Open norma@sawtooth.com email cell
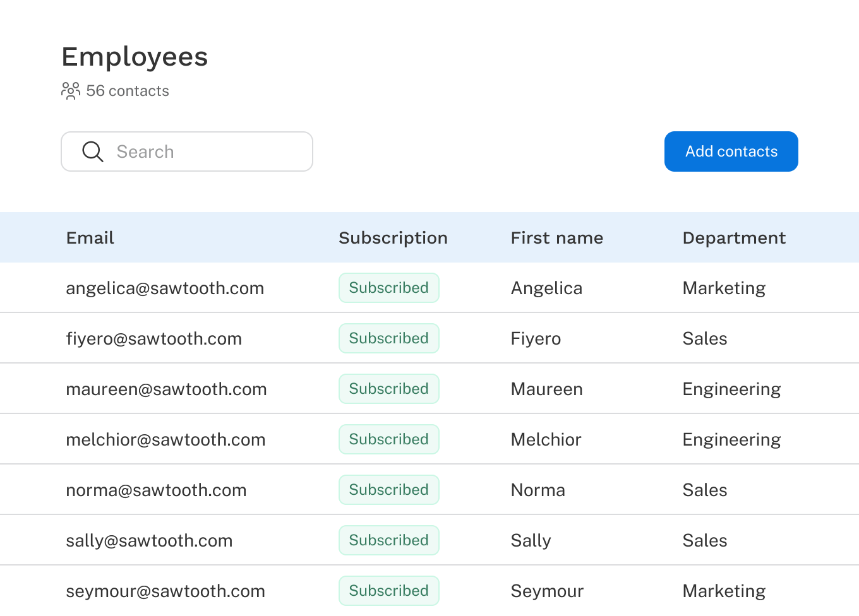This screenshot has width=859, height=616. pos(156,490)
